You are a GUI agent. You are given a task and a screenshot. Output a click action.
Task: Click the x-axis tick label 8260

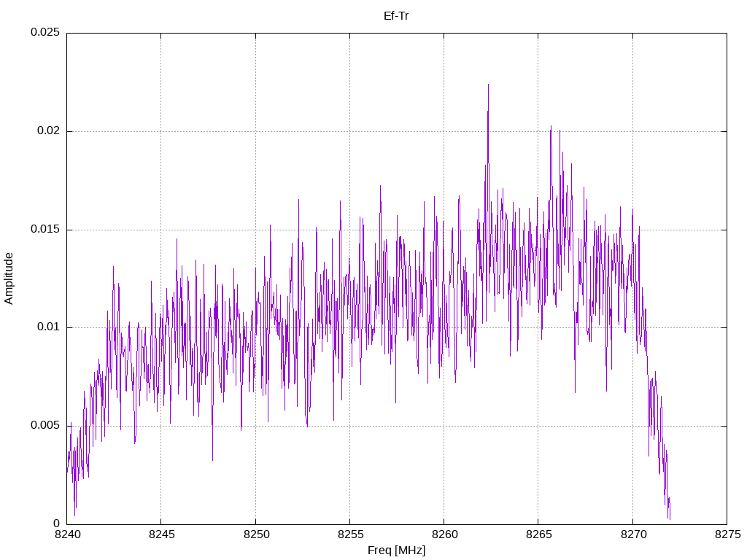coord(444,534)
